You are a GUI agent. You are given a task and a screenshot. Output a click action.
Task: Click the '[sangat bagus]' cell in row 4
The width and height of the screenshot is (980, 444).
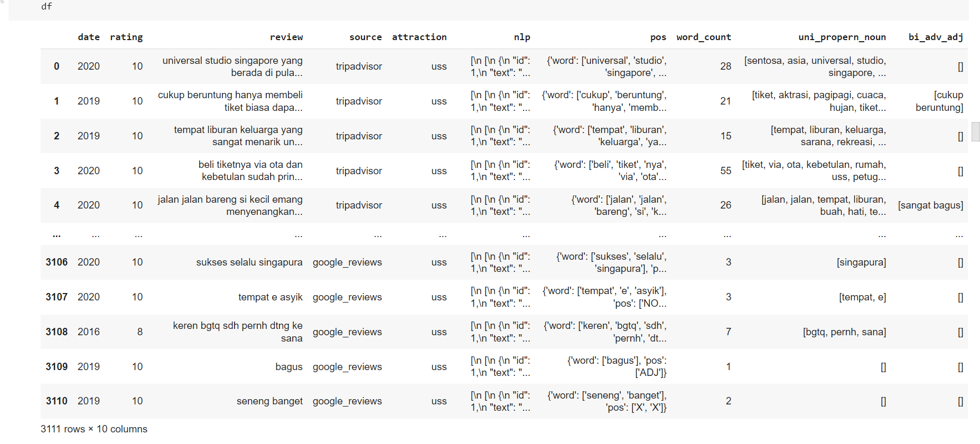(x=930, y=205)
